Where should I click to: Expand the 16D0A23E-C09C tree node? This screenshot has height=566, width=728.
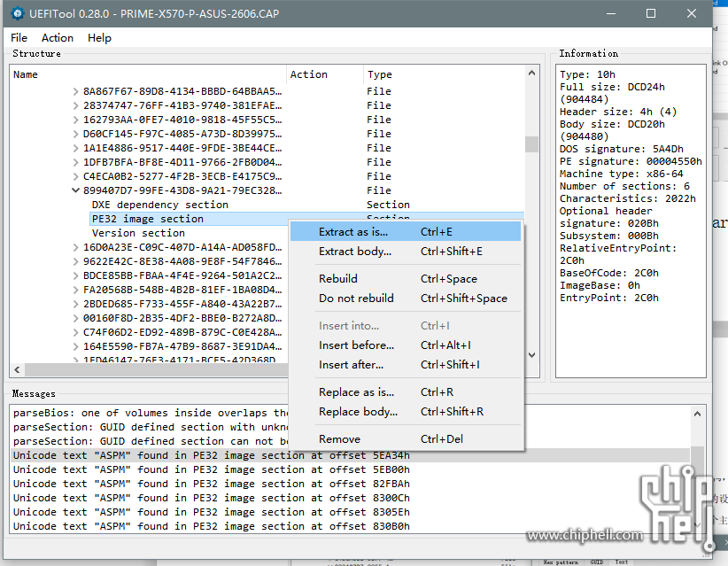coord(75,247)
